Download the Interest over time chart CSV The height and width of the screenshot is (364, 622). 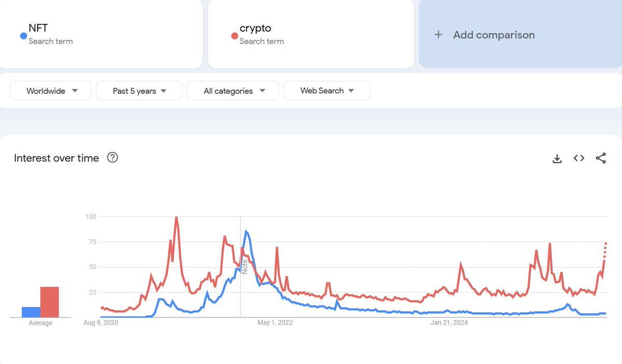(557, 158)
